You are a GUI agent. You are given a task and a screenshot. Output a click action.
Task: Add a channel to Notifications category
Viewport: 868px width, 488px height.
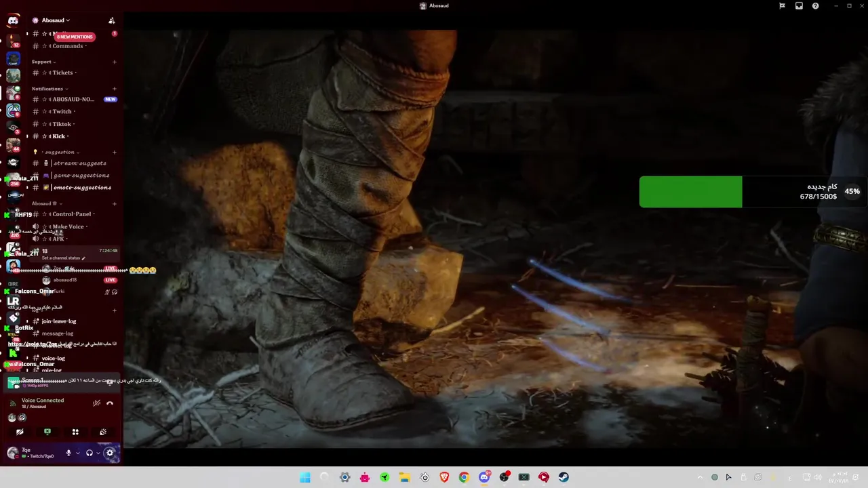click(114, 89)
